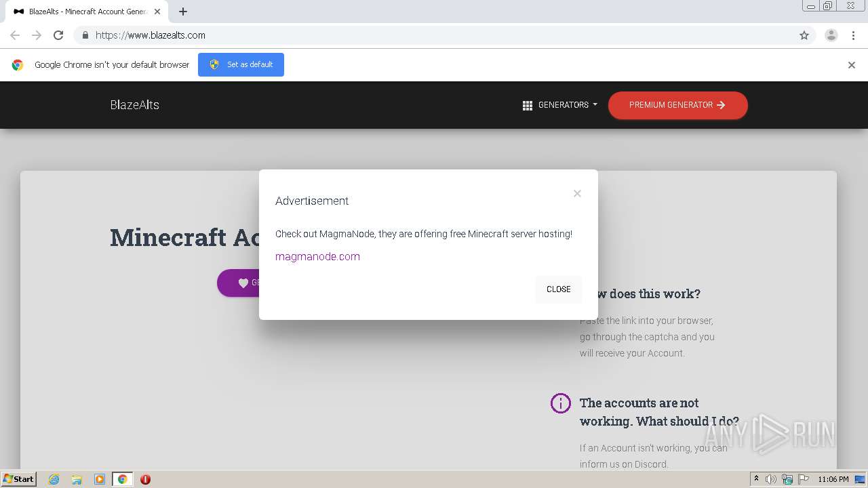Open the Chrome profile avatar icon
This screenshot has height=488, width=868.
click(831, 35)
